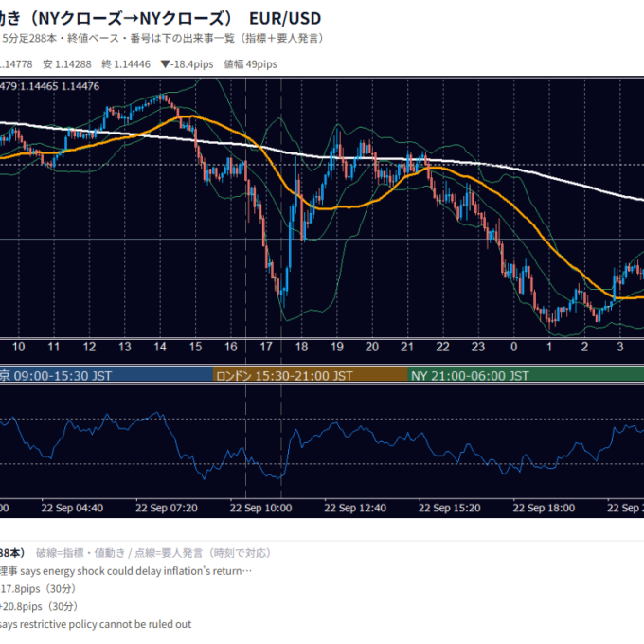Click hour label 16 on time axis
The width and height of the screenshot is (644, 644).
231,347
